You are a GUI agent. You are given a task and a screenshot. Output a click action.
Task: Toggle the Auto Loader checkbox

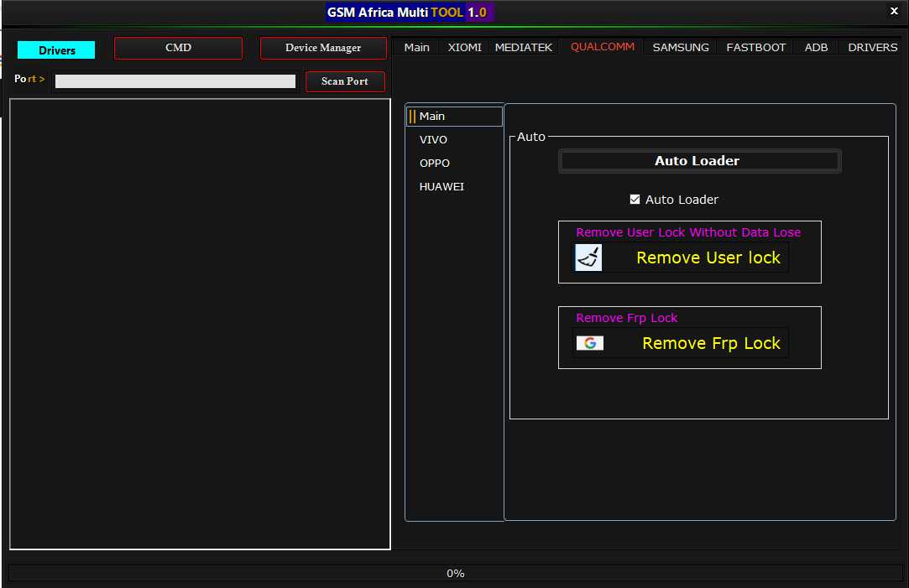coord(635,200)
